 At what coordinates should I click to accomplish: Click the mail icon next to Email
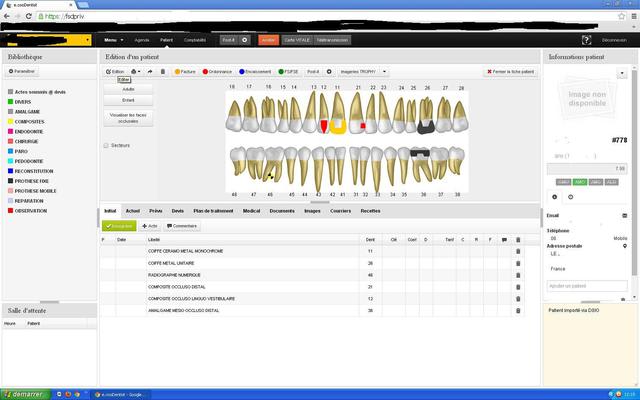click(x=625, y=215)
